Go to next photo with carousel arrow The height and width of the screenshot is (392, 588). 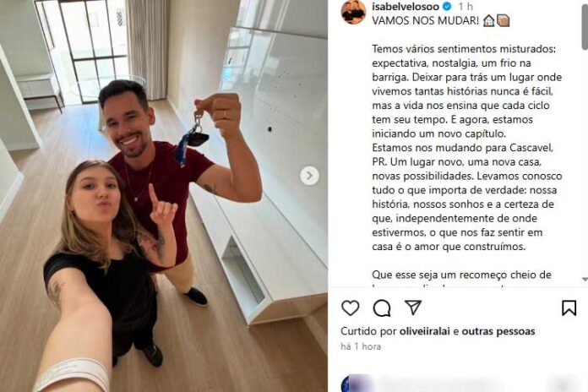[309, 176]
